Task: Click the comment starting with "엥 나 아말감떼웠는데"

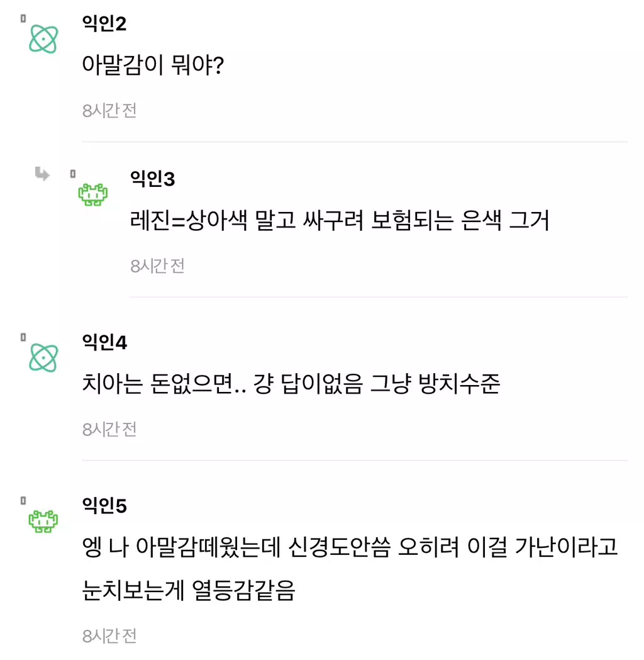Action: 350,547
